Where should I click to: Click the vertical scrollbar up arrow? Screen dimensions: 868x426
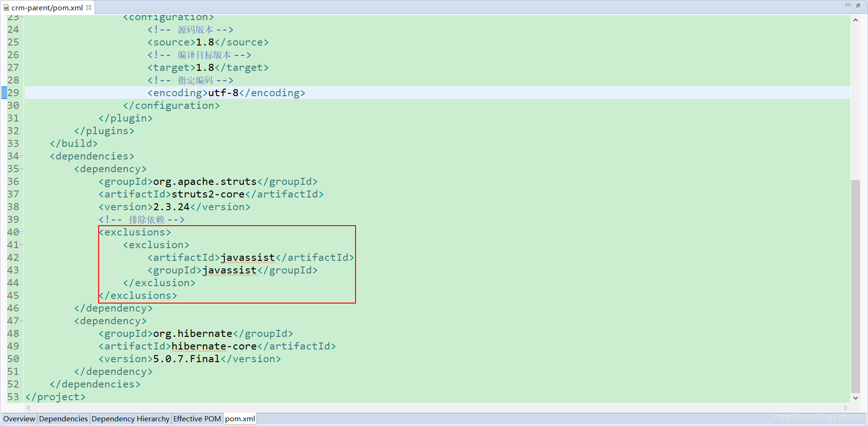(x=855, y=20)
